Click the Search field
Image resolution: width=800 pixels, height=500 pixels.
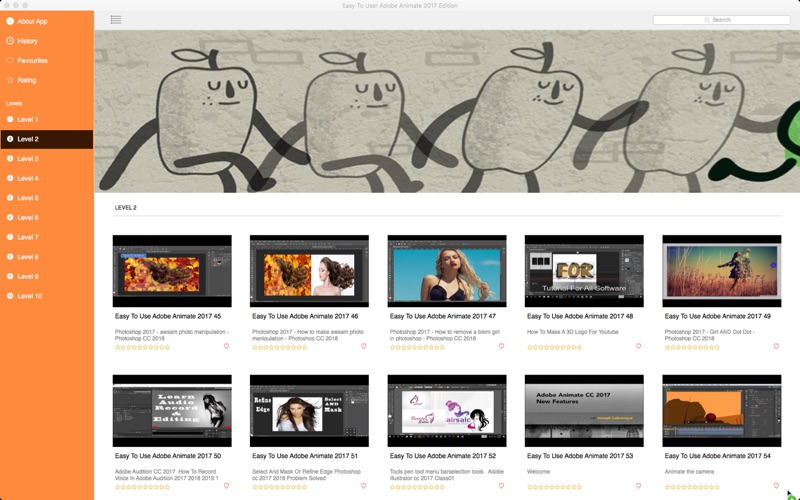tap(721, 20)
